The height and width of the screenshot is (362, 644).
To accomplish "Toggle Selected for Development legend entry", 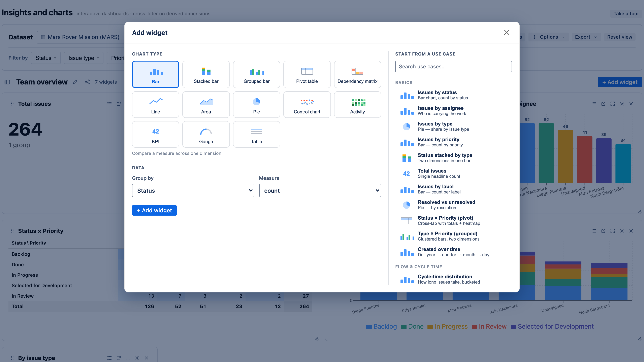I will tap(552, 327).
